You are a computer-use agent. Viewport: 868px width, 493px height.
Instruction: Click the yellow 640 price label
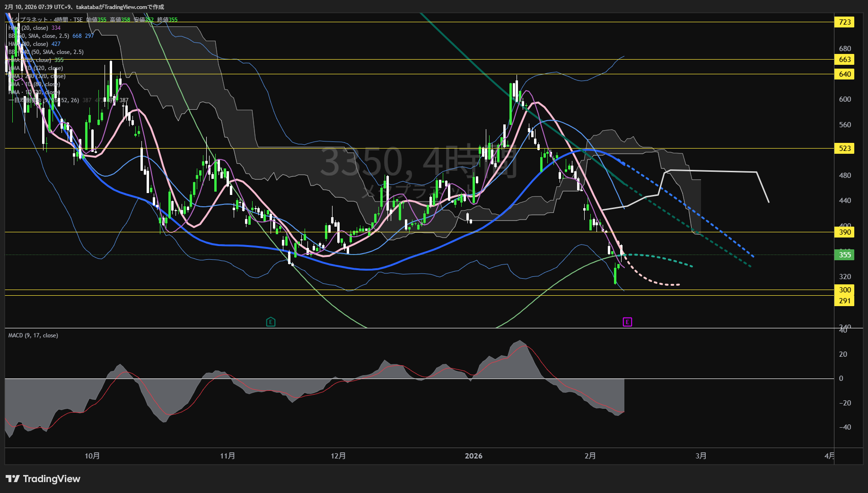coord(845,74)
